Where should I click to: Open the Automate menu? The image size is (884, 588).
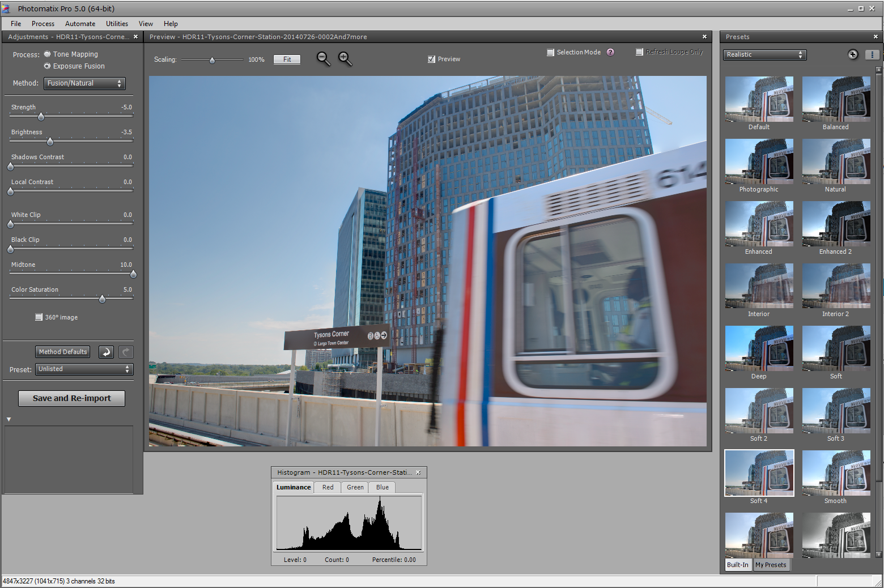[x=80, y=23]
